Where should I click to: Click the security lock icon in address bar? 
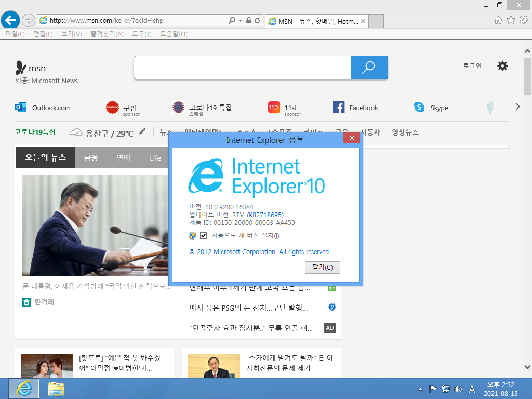(x=249, y=20)
